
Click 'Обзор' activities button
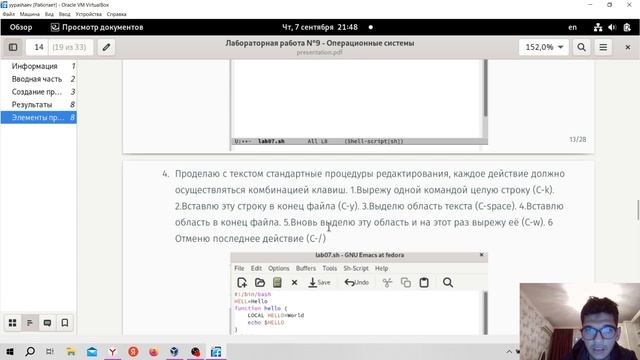[x=21, y=27]
